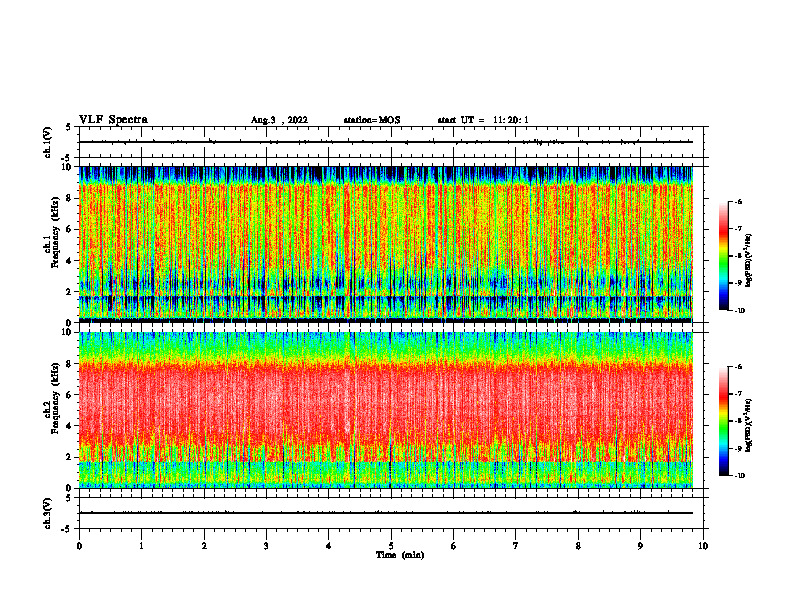Click "-9" on the ch.2 color bar
The image size is (792, 612).
tap(738, 448)
